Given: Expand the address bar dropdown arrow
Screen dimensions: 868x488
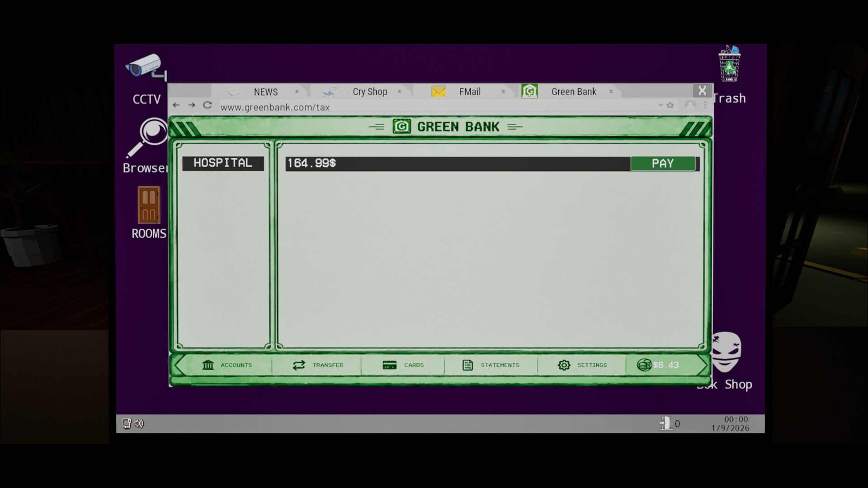Looking at the screenshot, I should point(660,105).
